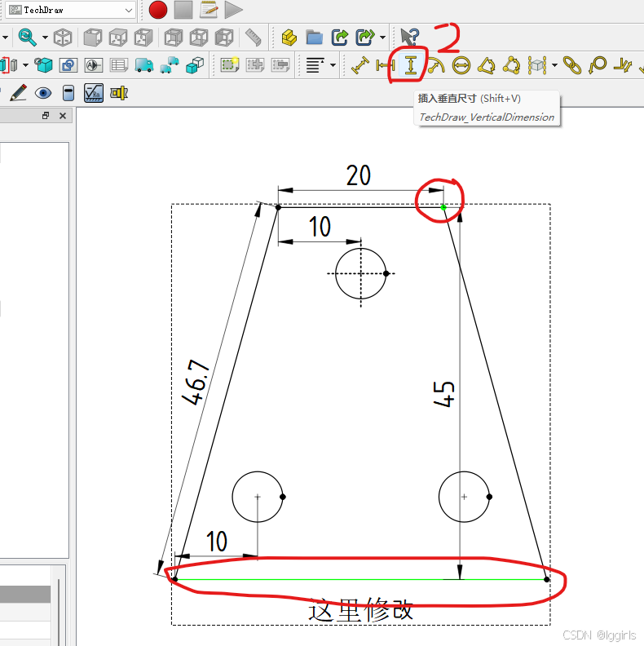Insert a radius dimension

coord(435,65)
